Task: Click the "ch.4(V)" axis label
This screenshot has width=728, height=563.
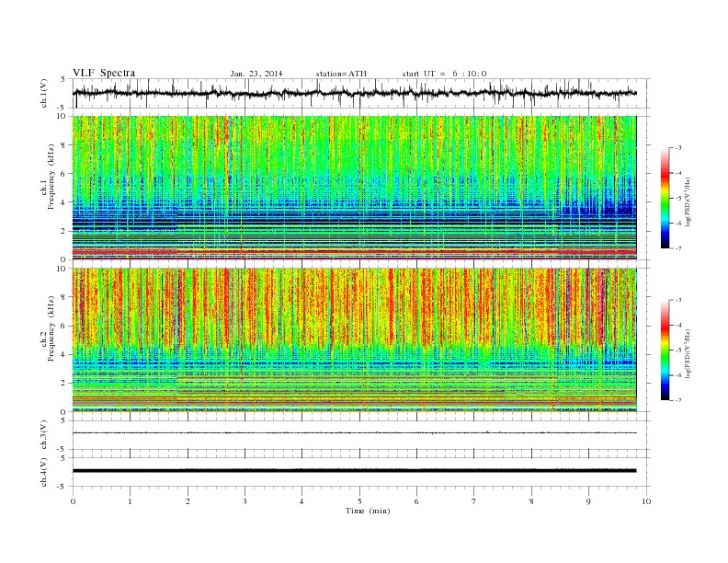Action: pos(44,472)
